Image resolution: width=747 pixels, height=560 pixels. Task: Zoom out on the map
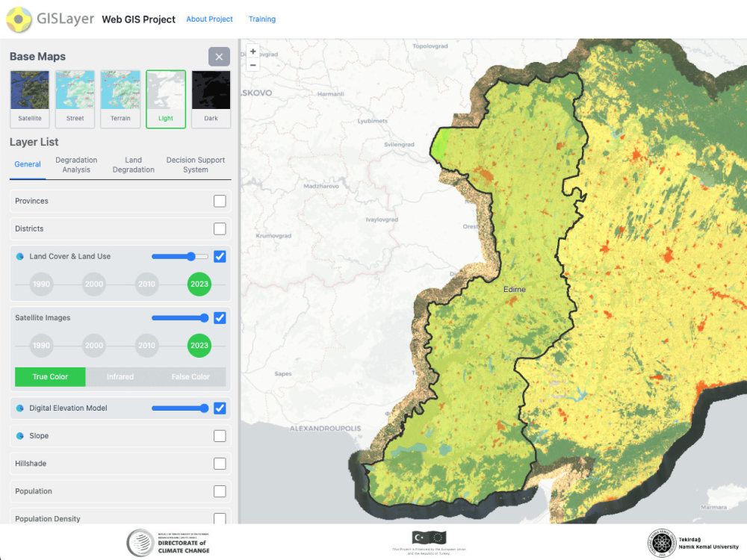tap(253, 65)
